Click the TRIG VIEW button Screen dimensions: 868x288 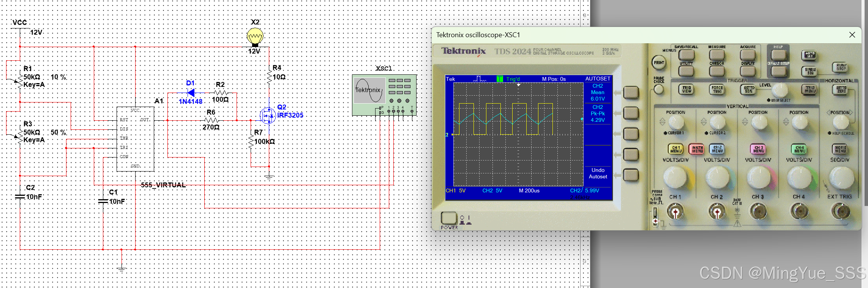686,89
